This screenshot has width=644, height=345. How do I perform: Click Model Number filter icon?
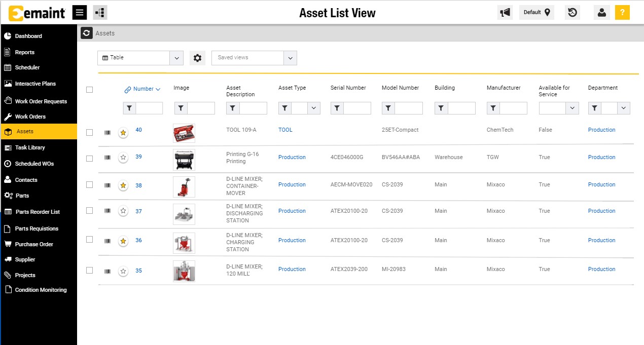click(x=388, y=108)
